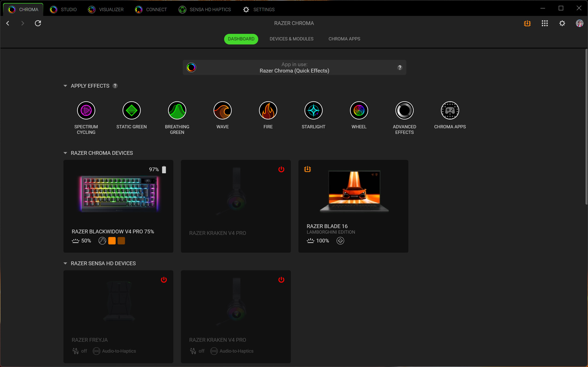Click the Lamborghini Edition subtitle
The image size is (588, 367).
tap(331, 232)
